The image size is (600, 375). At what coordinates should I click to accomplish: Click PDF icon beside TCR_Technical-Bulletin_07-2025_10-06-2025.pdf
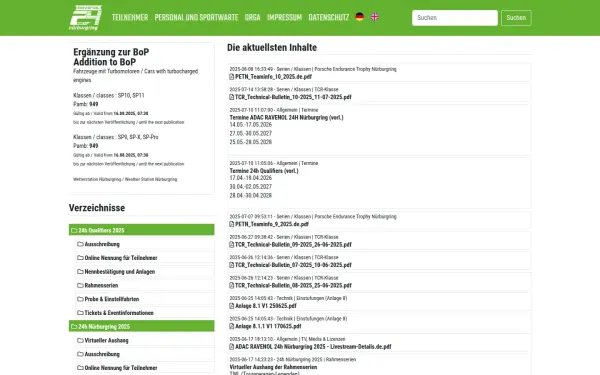pyautogui.click(x=232, y=265)
